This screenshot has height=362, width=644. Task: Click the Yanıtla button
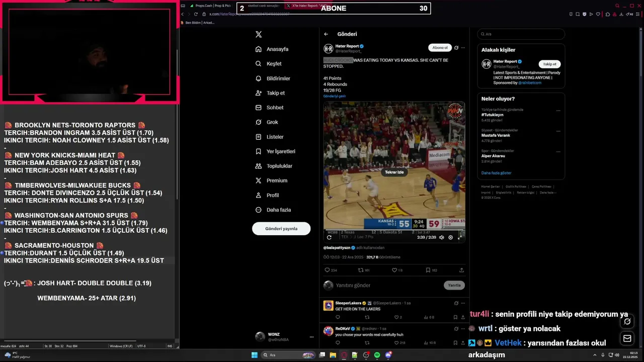point(454,285)
